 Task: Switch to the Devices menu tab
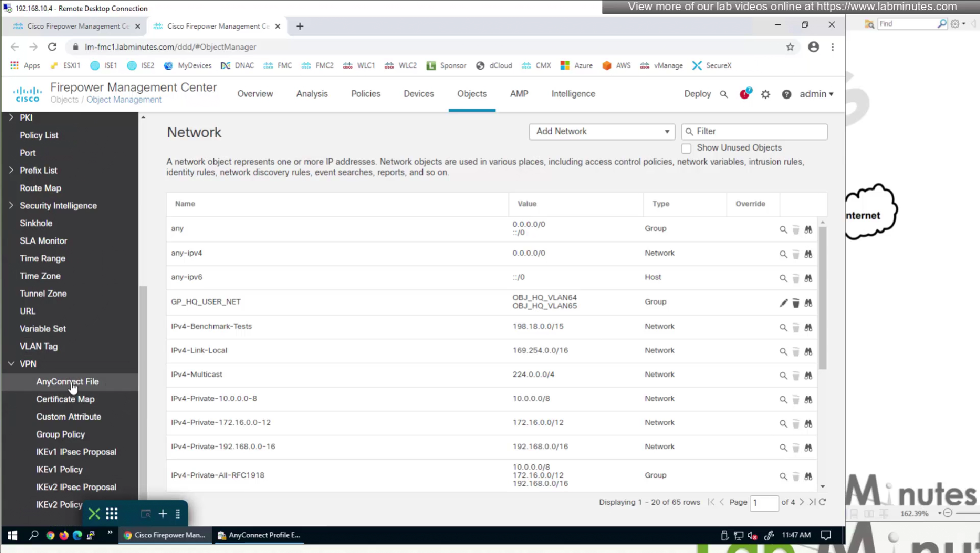[x=419, y=94]
